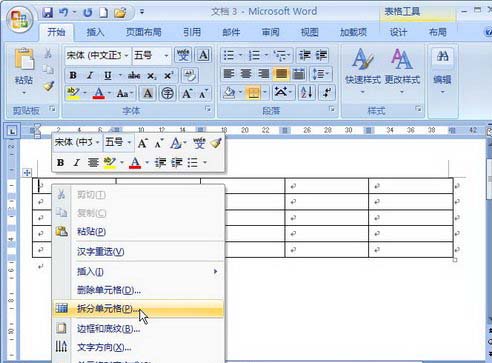The height and width of the screenshot is (363, 492).
Task: Choose 边框和底纹 from context menu
Action: click(x=138, y=329)
